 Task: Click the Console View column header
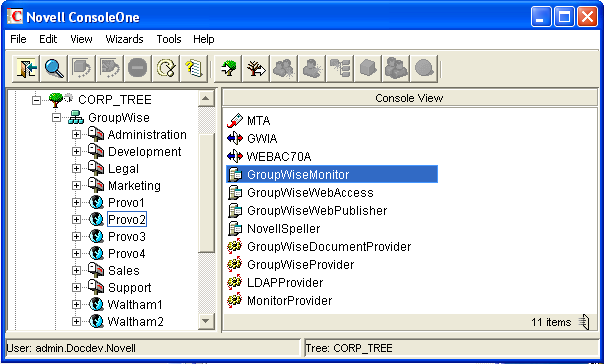click(x=410, y=98)
